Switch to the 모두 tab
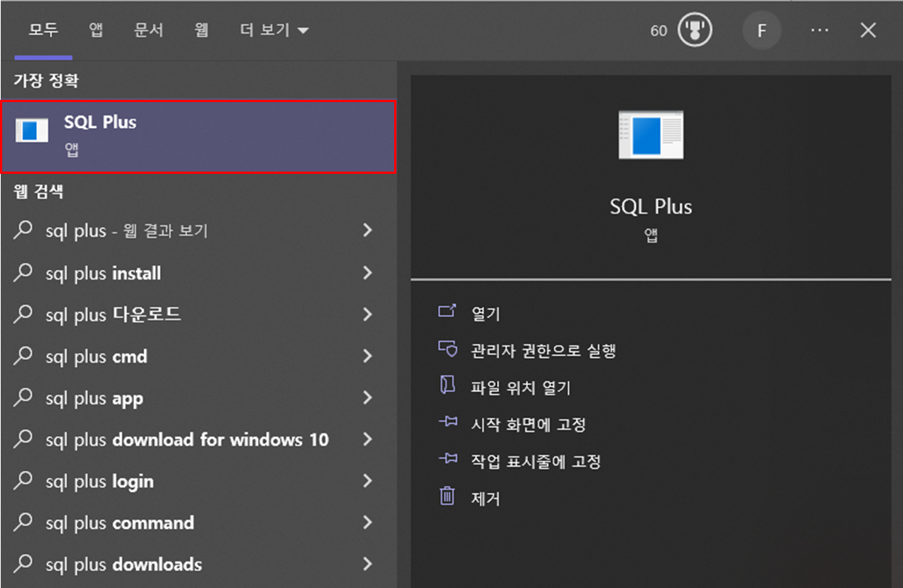 click(43, 30)
